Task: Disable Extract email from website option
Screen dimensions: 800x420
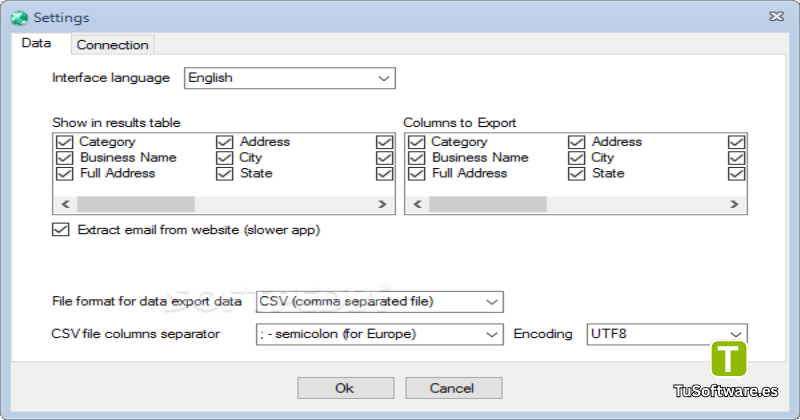Action: [61, 230]
